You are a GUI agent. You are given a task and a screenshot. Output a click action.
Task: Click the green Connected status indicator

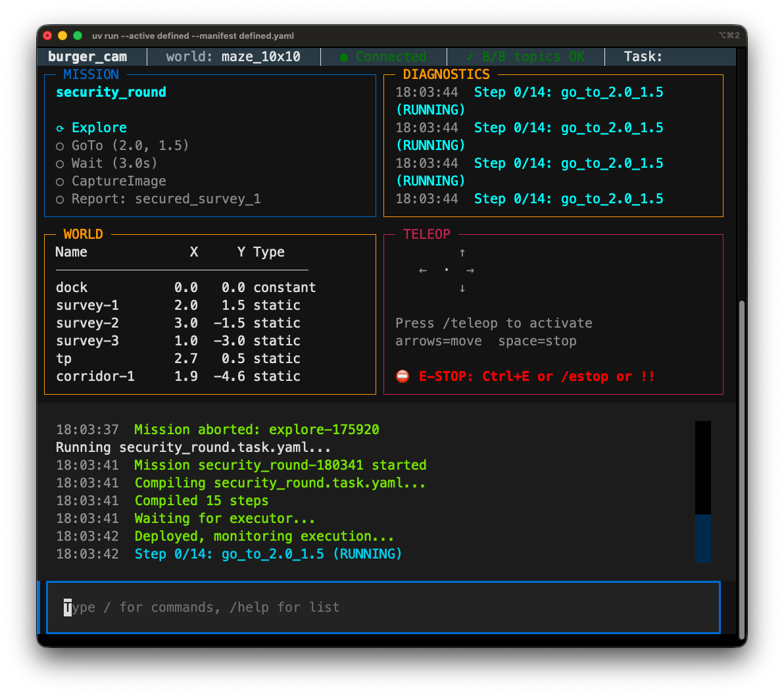[383, 57]
